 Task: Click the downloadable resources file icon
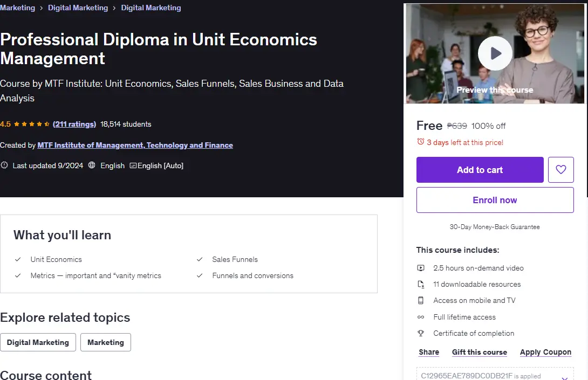pos(421,284)
